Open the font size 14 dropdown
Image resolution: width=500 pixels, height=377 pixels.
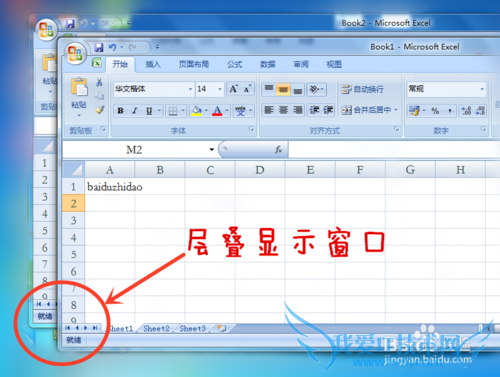point(220,89)
